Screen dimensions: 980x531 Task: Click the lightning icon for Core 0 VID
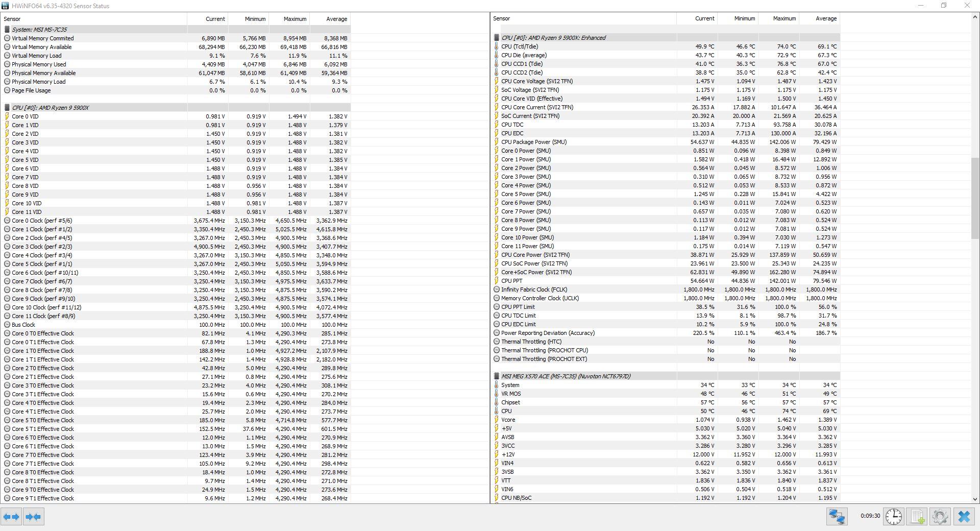(7, 116)
